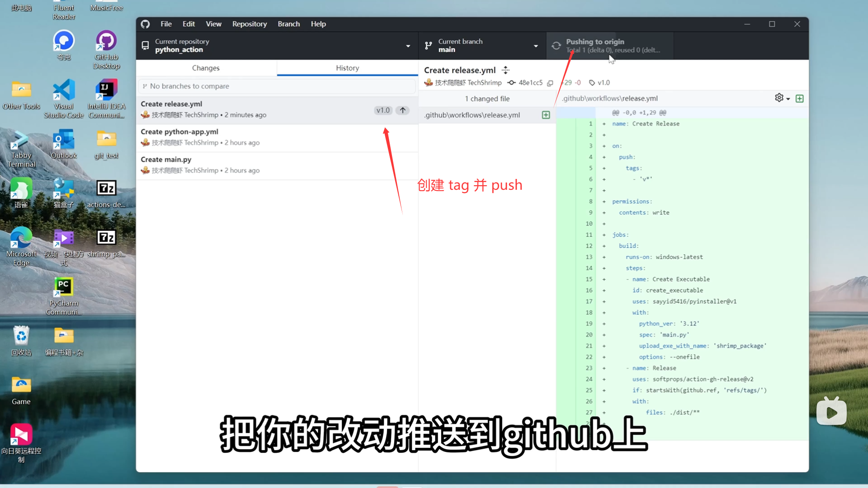868x488 pixels.
Task: Expand the Current repository dropdown
Action: point(277,46)
